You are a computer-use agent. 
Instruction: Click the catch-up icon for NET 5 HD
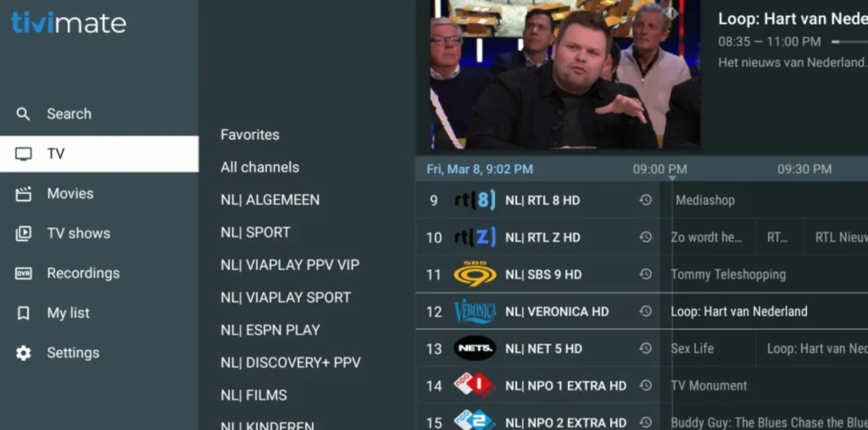(x=645, y=349)
